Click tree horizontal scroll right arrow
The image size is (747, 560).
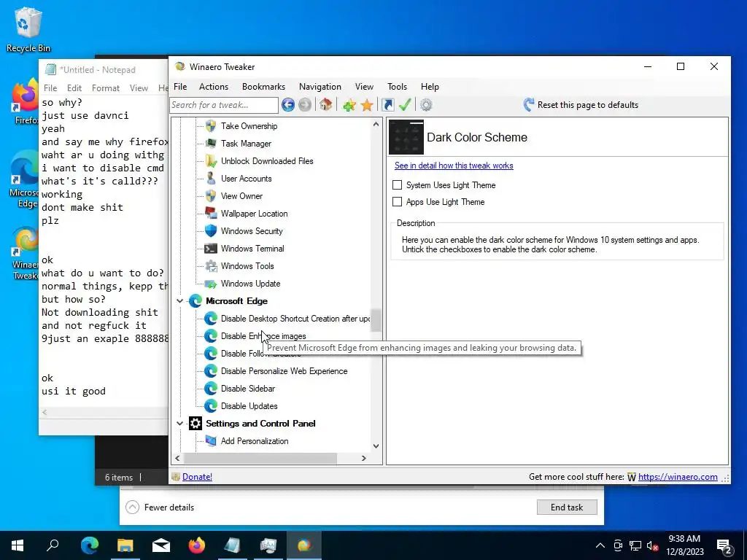click(x=364, y=458)
